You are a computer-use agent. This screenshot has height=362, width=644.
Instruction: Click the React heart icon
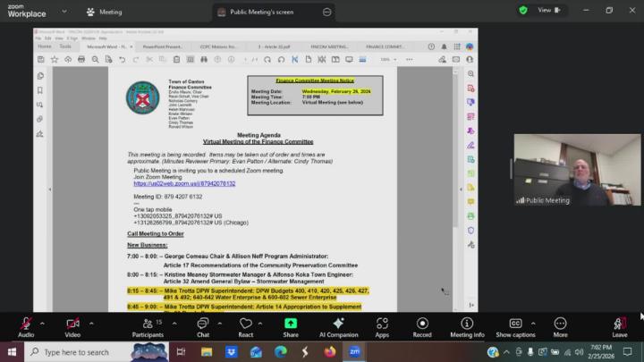[x=246, y=325]
